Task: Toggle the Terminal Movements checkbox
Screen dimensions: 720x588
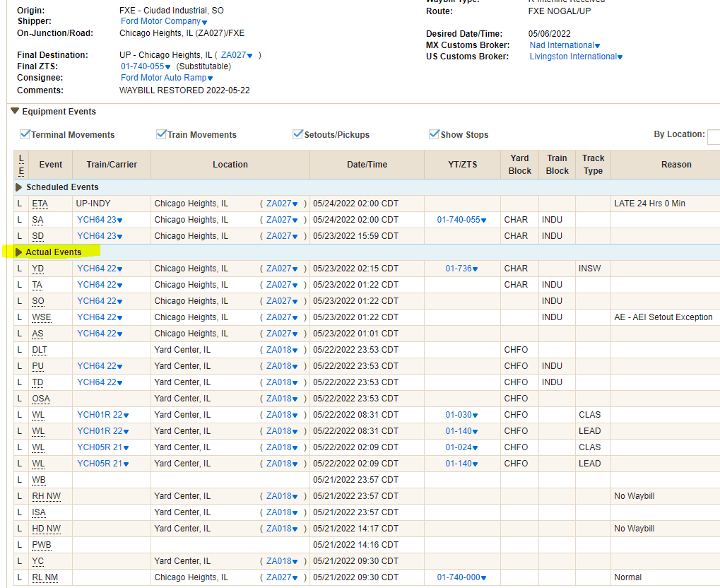Action: click(x=25, y=134)
